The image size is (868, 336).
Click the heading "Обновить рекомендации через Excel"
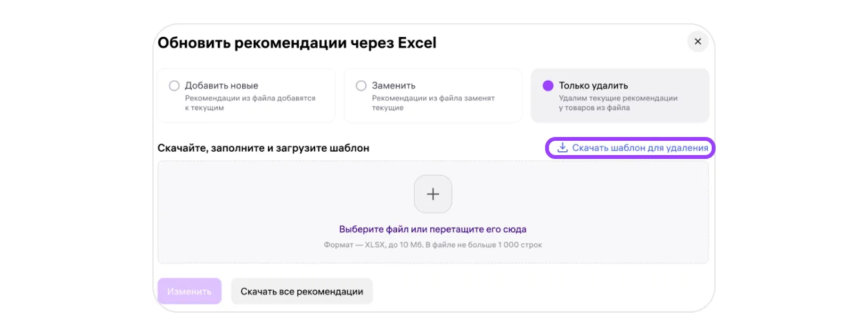coord(297,43)
